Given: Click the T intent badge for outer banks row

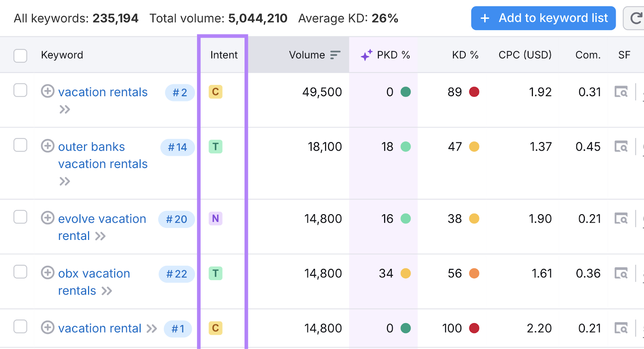Looking at the screenshot, I should coord(215,147).
